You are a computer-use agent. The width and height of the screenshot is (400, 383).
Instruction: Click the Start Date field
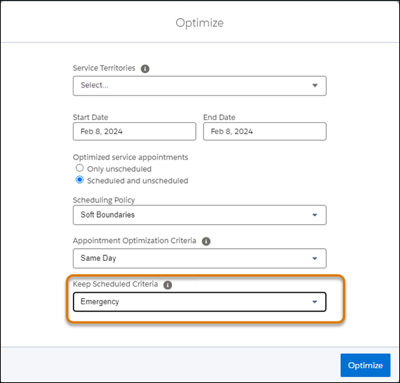(134, 131)
